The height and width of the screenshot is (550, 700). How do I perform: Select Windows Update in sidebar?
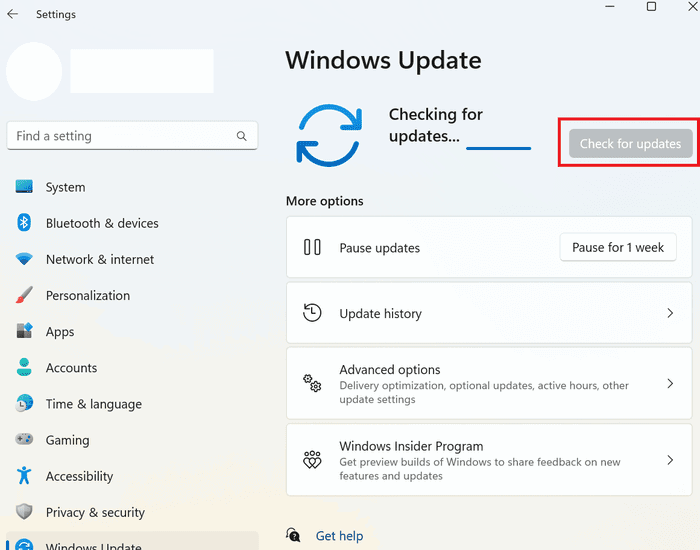point(132,542)
